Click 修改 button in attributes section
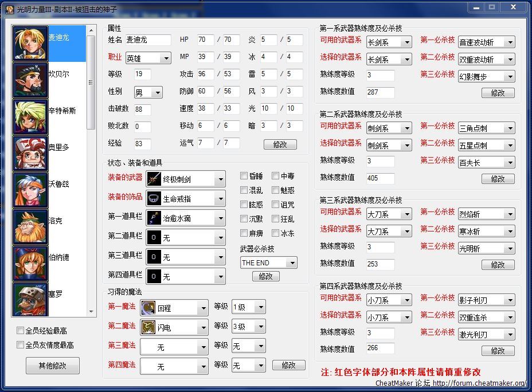The image size is (532, 392). coord(280,144)
